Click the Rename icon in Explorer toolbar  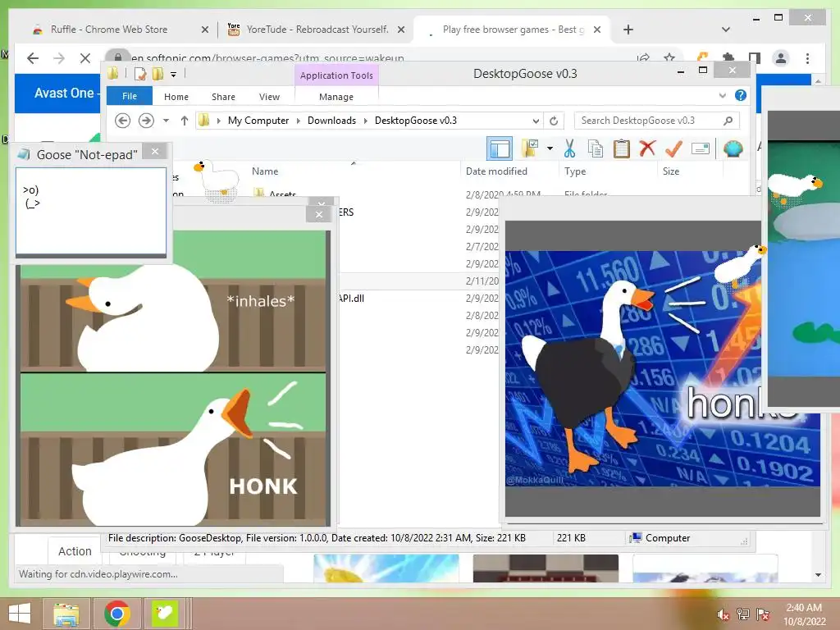701,148
